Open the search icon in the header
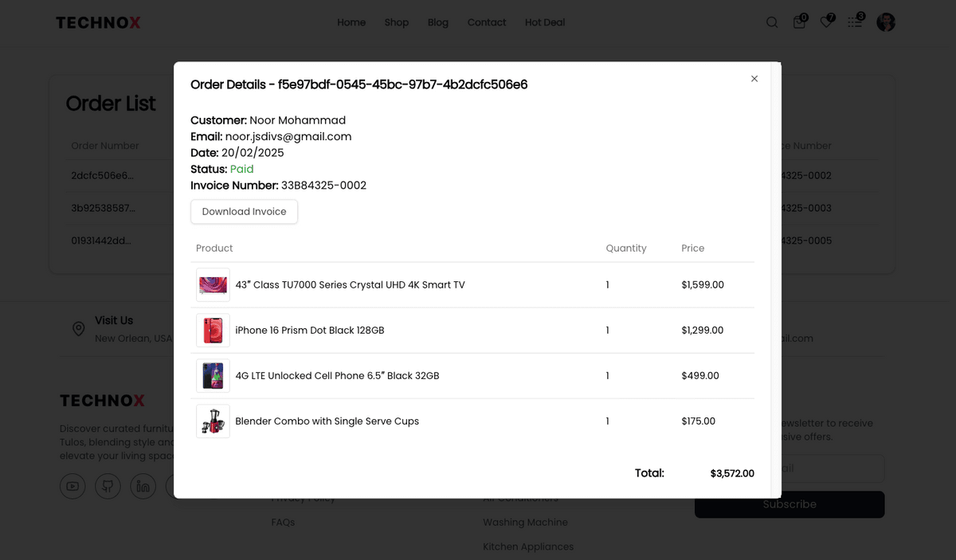Screen dimensions: 956x560 [x=772, y=22]
